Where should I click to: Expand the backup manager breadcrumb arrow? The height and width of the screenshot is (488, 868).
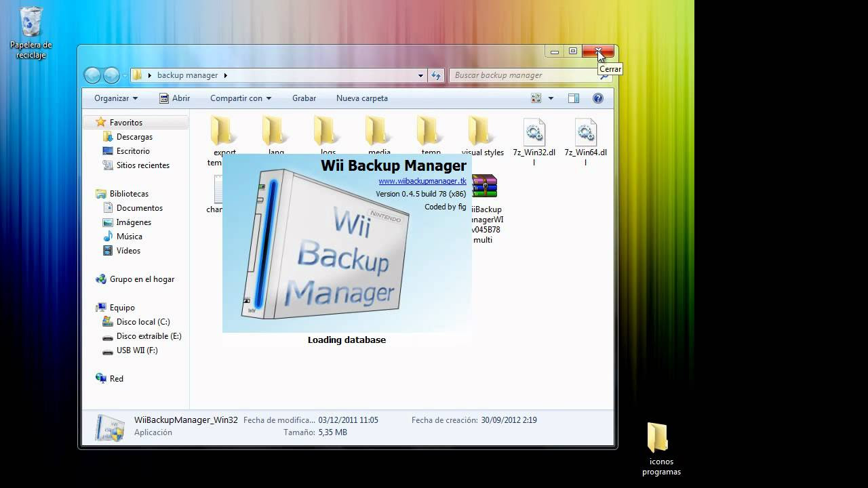point(225,75)
